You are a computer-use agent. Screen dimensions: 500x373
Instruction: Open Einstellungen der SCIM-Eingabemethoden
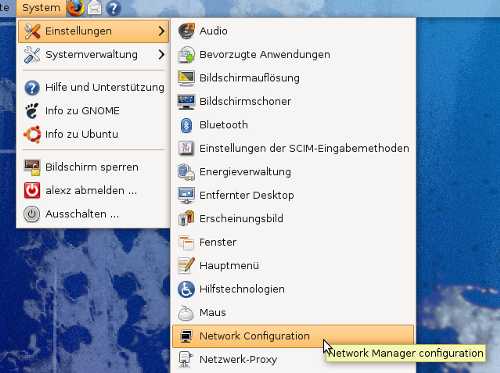coord(293,148)
